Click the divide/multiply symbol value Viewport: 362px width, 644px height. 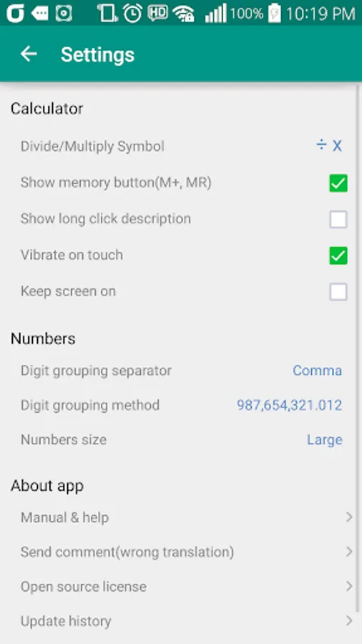[x=329, y=145]
